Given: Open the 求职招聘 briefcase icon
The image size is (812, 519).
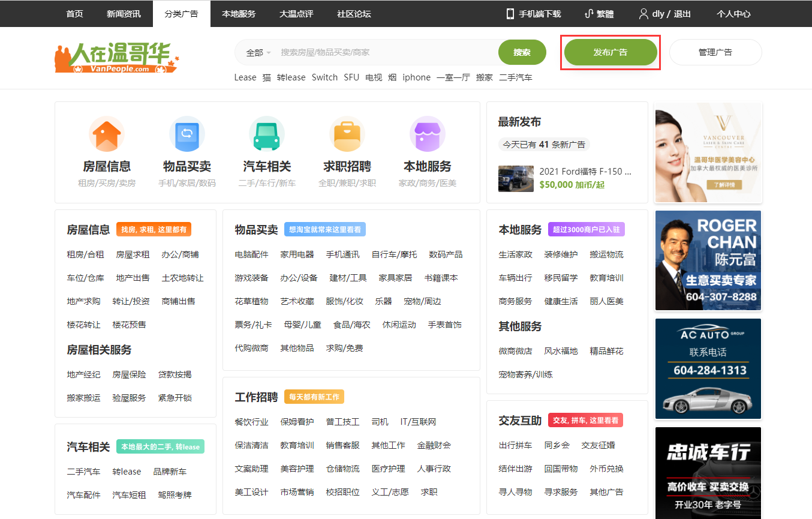Looking at the screenshot, I should point(347,134).
